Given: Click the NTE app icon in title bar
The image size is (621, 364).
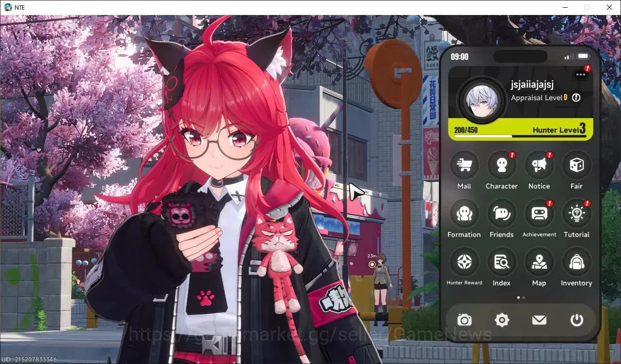Looking at the screenshot, I should [x=8, y=7].
